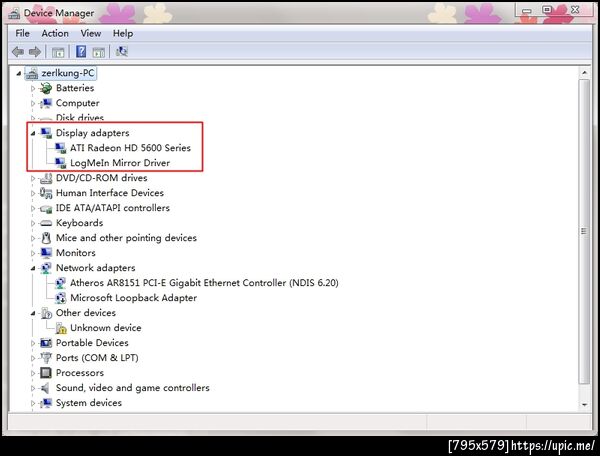Click Atheros AR8151 Ethernet adapter icon
The height and width of the screenshot is (456, 600).
60,283
